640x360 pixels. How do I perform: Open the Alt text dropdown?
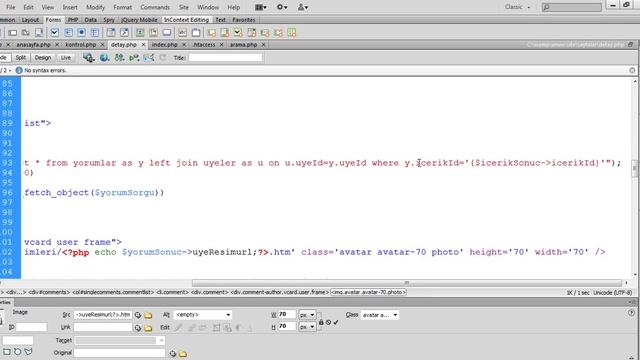228,315
